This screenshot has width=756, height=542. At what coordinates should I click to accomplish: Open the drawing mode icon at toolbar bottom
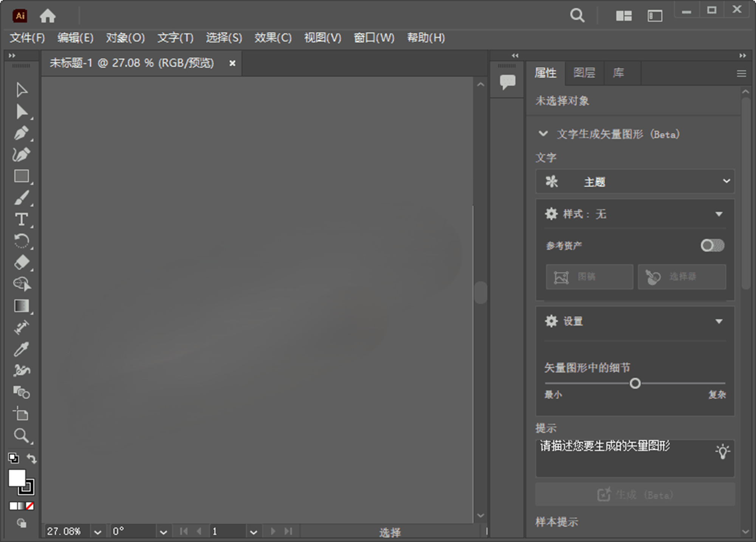22,523
